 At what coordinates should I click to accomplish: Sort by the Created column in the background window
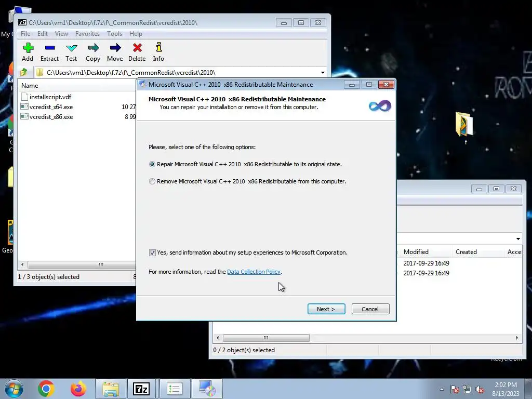click(x=478, y=252)
